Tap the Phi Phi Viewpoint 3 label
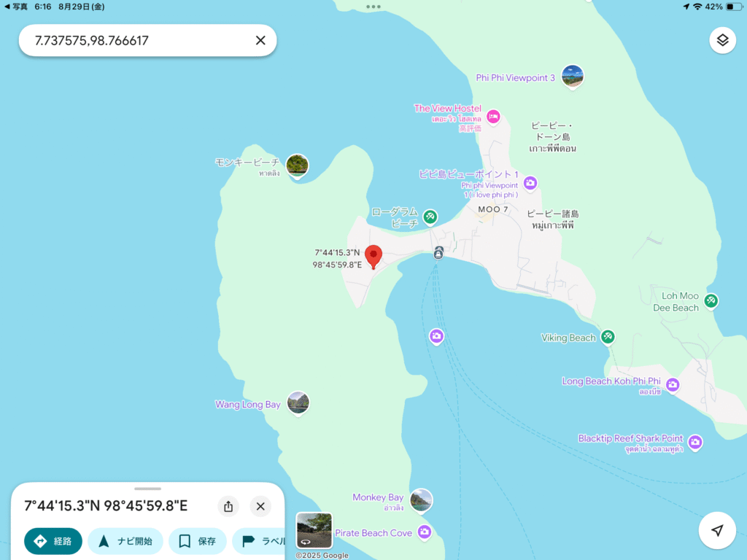The width and height of the screenshot is (747, 560). [x=516, y=77]
